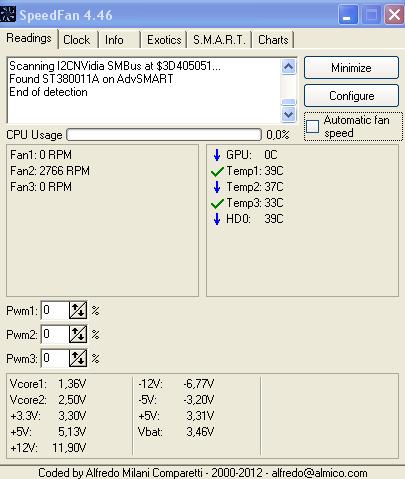This screenshot has height=479, width=405.
Task: Adjust the Pwm2 spinner arrows
Action: click(x=78, y=334)
